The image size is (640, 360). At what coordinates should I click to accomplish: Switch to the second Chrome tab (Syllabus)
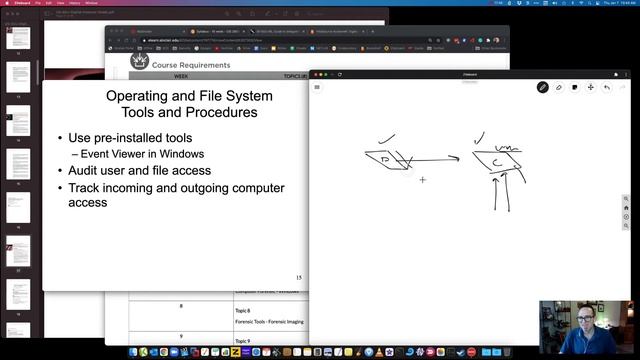pos(217,31)
